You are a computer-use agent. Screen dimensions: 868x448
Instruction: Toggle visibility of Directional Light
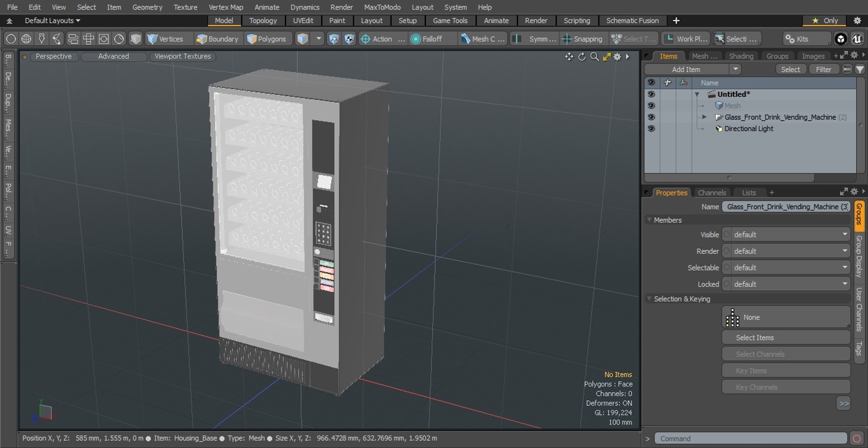[x=651, y=128]
